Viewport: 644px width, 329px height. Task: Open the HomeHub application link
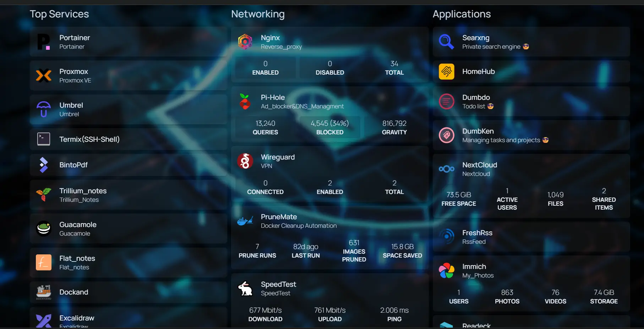click(x=531, y=71)
